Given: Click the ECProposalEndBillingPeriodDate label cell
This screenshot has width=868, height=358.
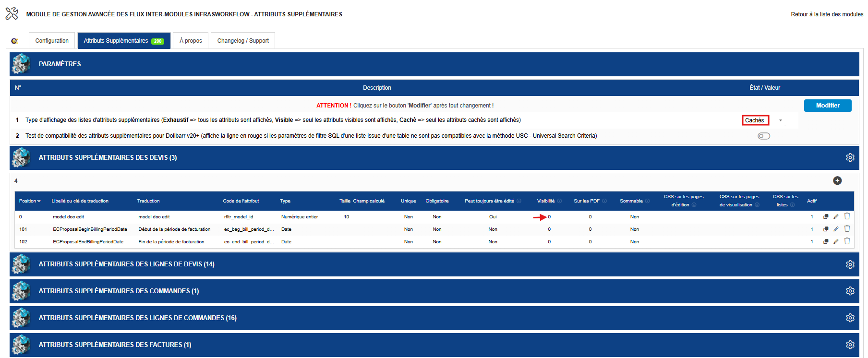Looking at the screenshot, I should (88, 242).
